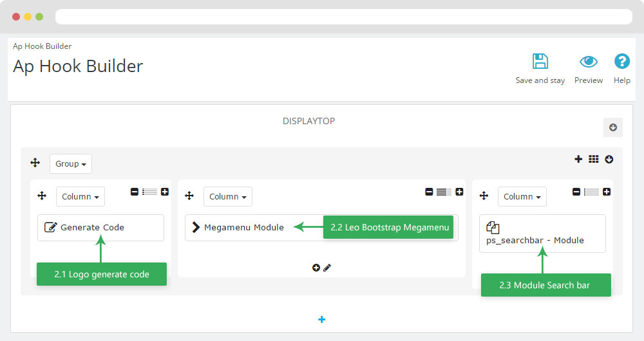The width and height of the screenshot is (644, 341).
Task: Click the blue plus to add a new group
Action: [x=321, y=319]
